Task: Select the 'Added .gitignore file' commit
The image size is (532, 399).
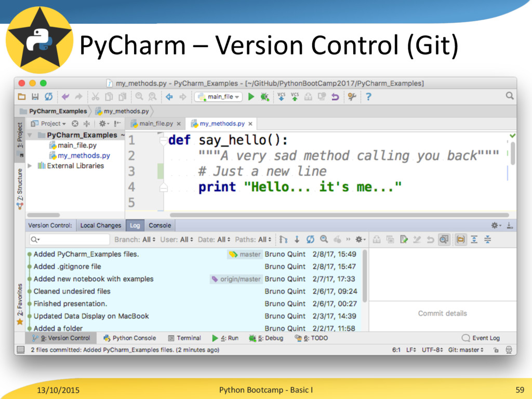Action: pyautogui.click(x=192, y=267)
